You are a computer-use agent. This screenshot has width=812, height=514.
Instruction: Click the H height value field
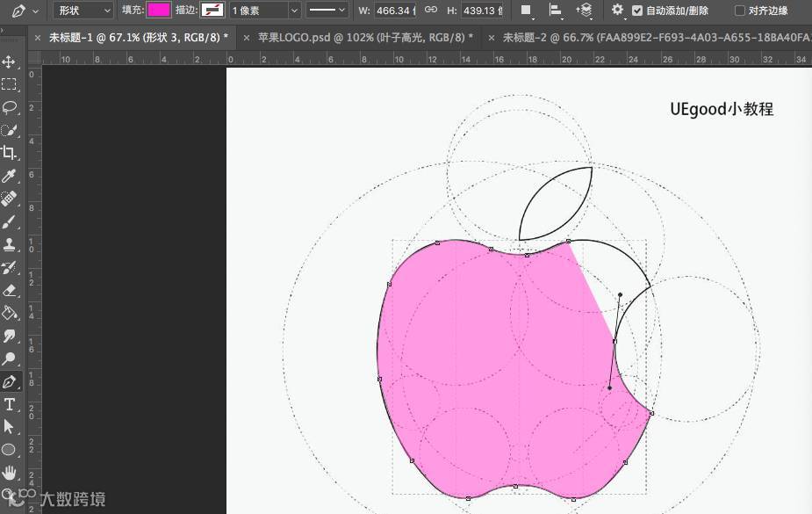tap(482, 11)
